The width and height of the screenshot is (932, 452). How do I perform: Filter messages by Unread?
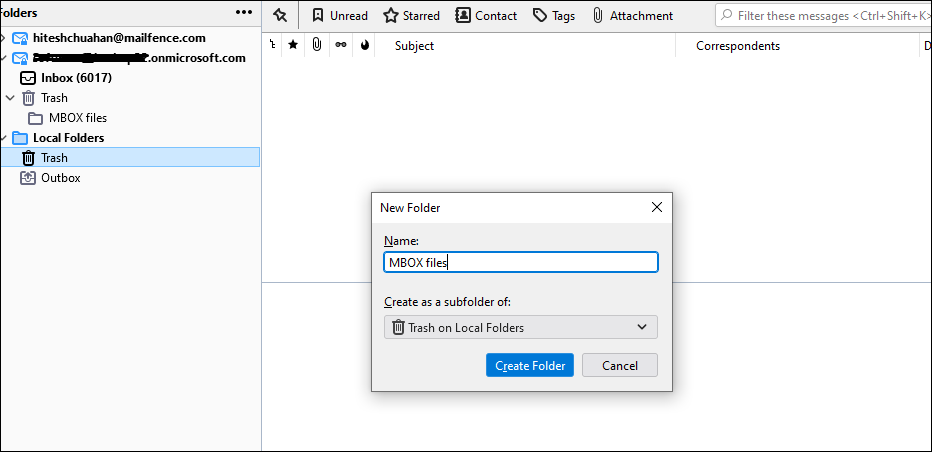click(x=340, y=15)
